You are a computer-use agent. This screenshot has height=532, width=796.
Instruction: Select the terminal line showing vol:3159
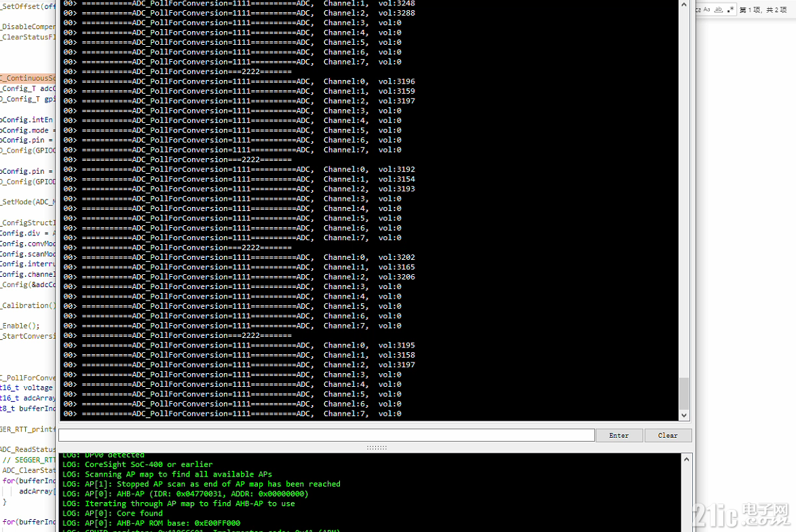pos(239,92)
